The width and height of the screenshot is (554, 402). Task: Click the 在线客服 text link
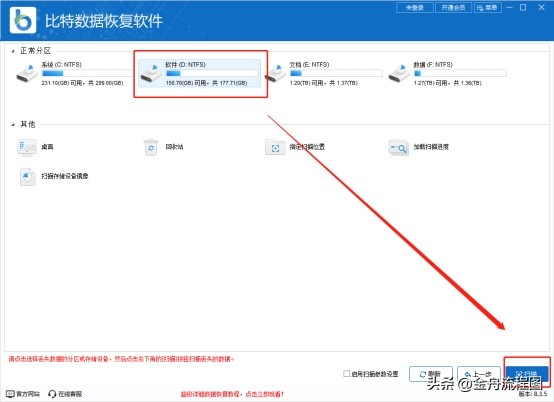pos(70,394)
